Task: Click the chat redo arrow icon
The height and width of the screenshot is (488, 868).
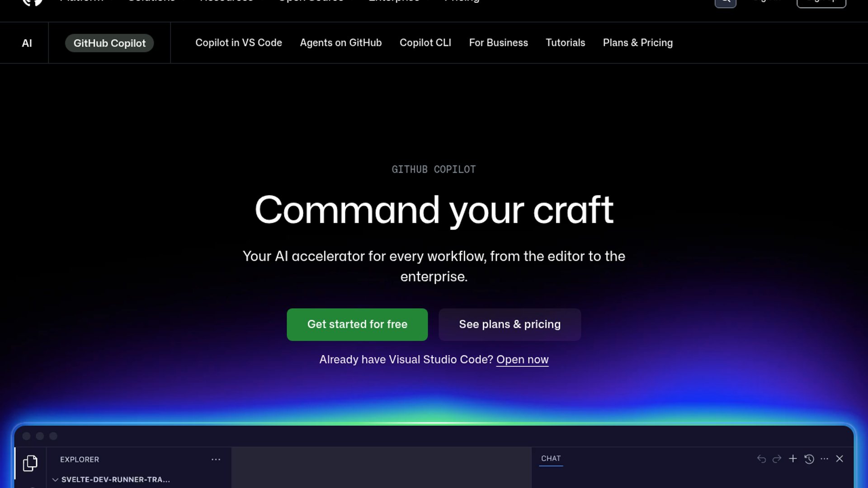Action: click(777, 459)
